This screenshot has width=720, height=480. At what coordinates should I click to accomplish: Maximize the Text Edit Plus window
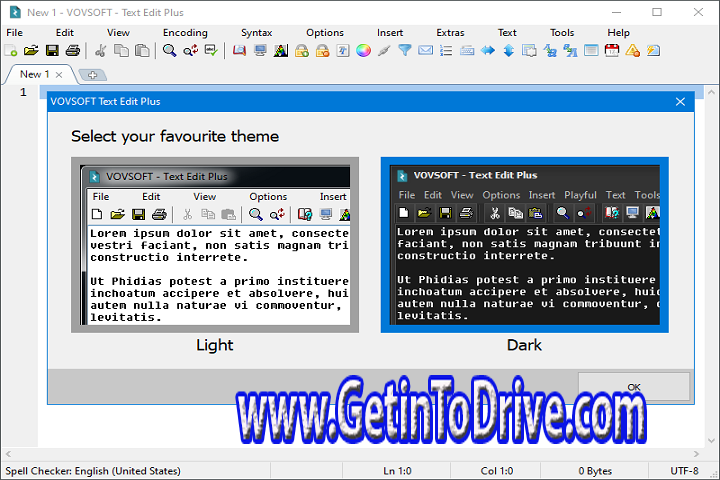657,12
